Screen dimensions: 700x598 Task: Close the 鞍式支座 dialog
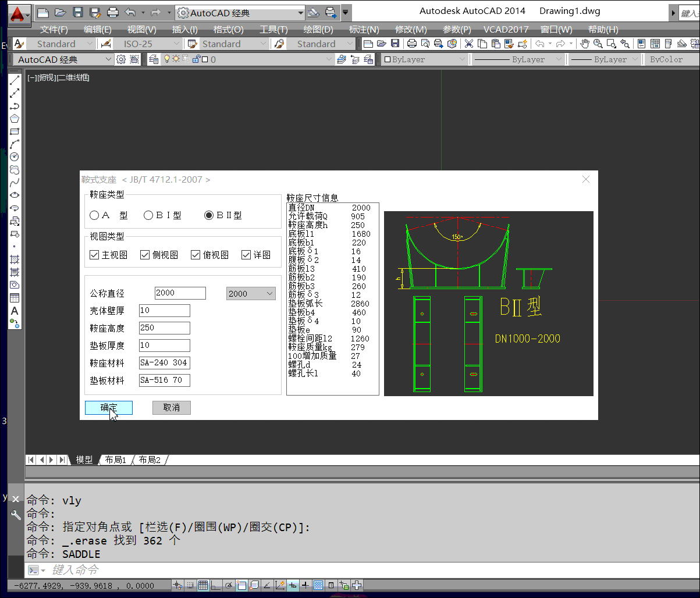pos(586,179)
